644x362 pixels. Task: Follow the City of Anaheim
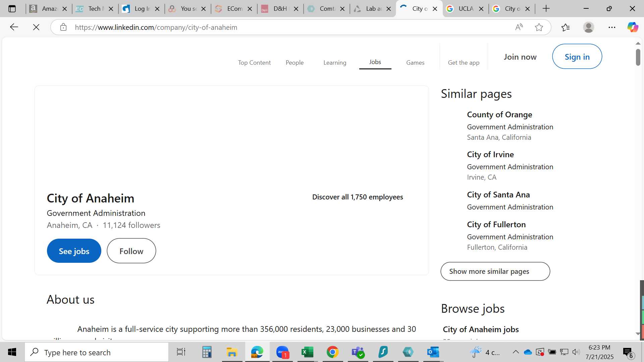click(x=131, y=251)
